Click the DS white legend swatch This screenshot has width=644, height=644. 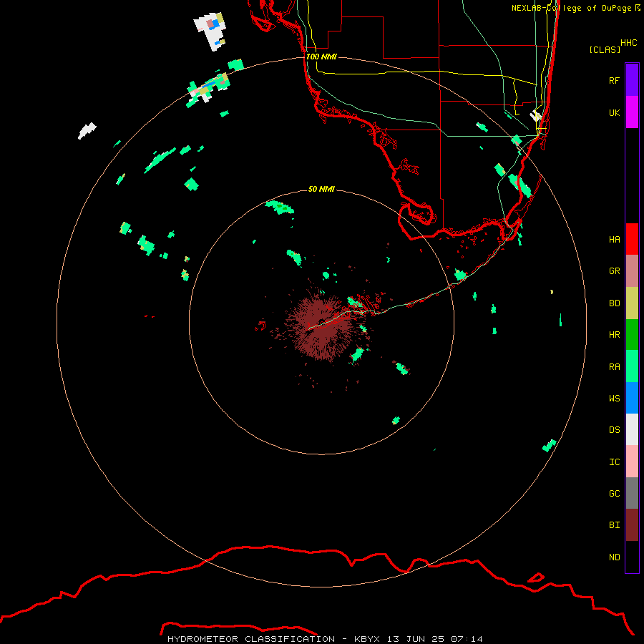pyautogui.click(x=632, y=429)
